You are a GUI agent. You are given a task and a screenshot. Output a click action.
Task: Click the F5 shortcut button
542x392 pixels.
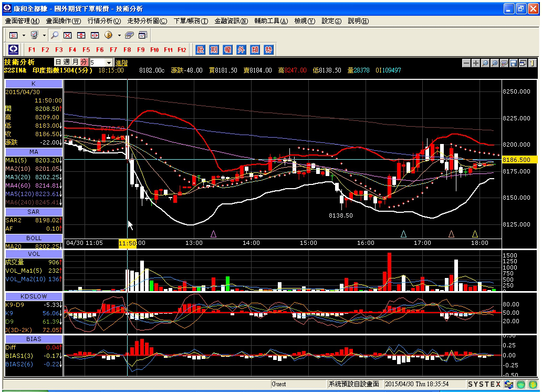[x=86, y=49]
